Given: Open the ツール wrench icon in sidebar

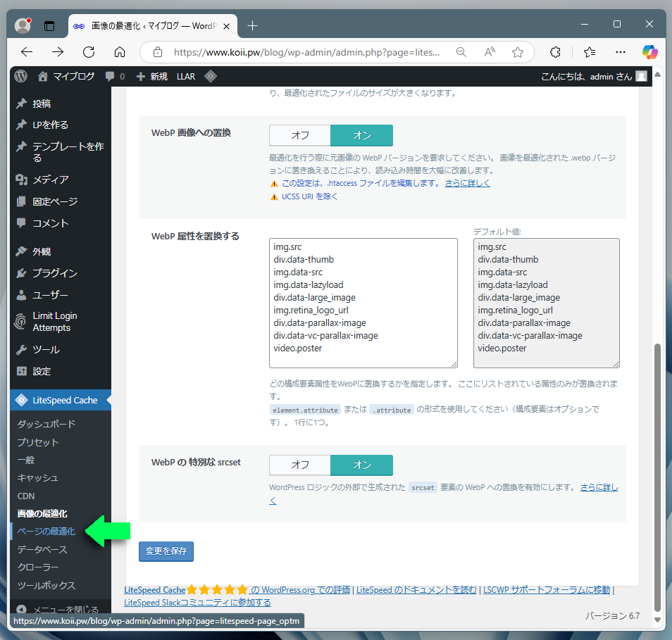Looking at the screenshot, I should click(21, 349).
